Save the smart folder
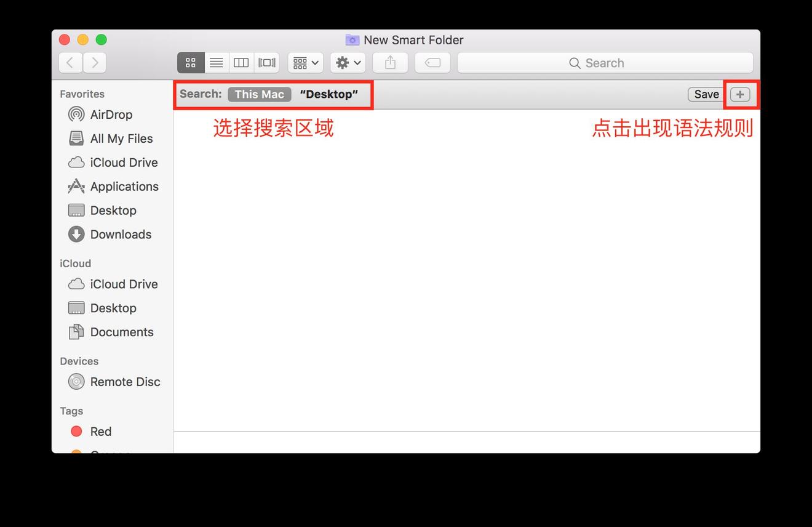This screenshot has height=527, width=812. tap(705, 94)
